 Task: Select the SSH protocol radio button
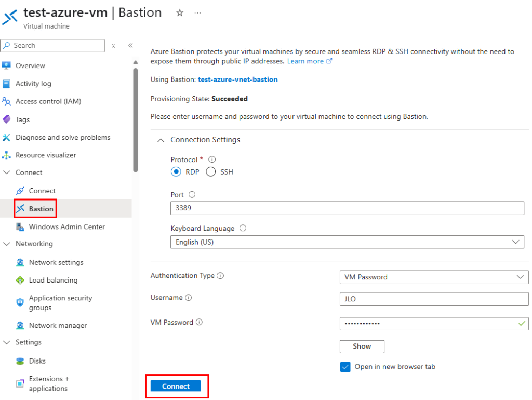click(211, 171)
